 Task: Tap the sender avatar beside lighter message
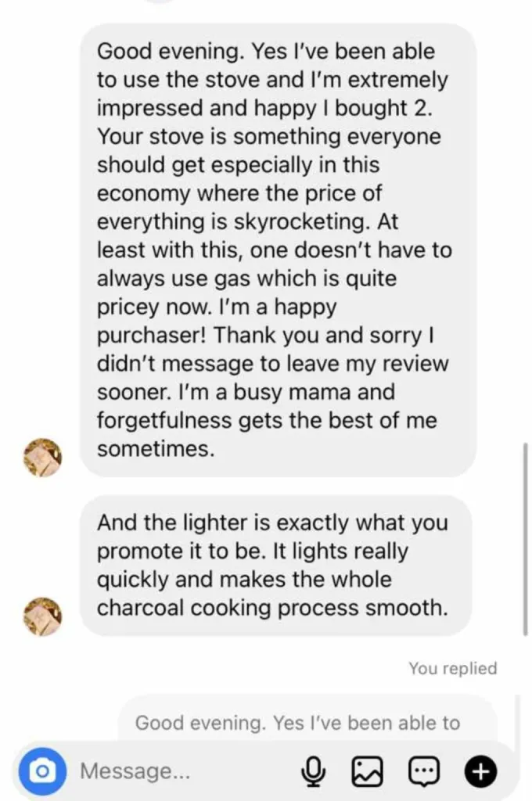pyautogui.click(x=41, y=615)
